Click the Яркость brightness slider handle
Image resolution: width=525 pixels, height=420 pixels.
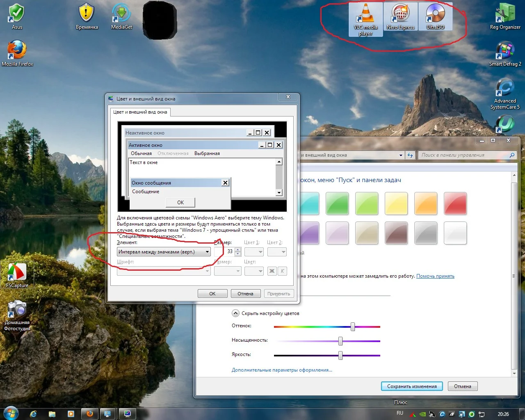pos(340,355)
